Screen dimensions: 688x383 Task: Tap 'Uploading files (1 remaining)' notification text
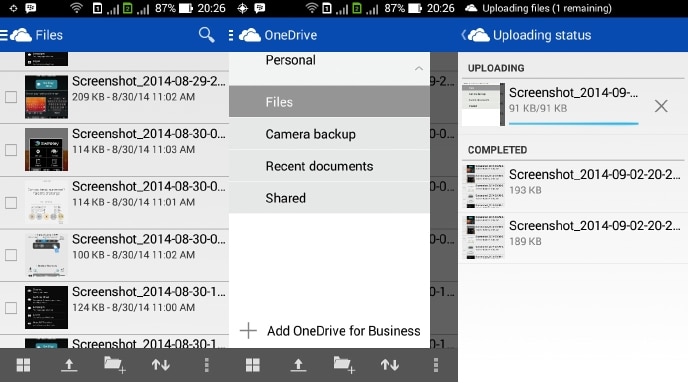547,8
